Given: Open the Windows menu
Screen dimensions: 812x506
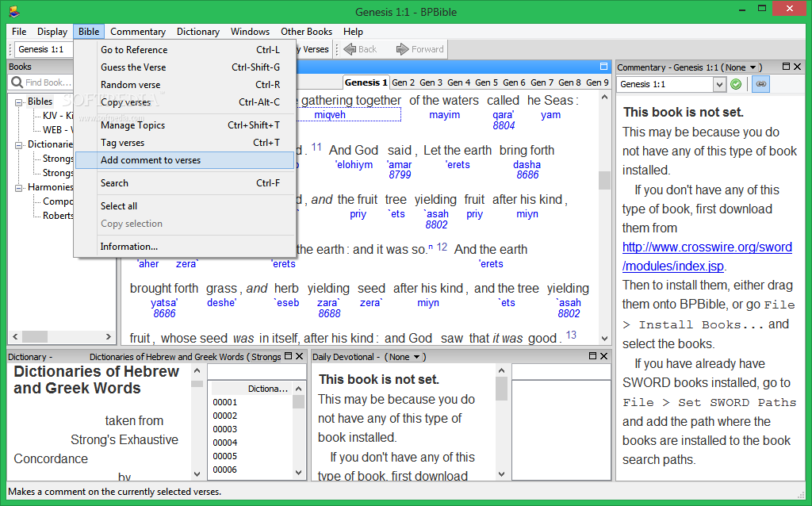Looking at the screenshot, I should click(250, 32).
